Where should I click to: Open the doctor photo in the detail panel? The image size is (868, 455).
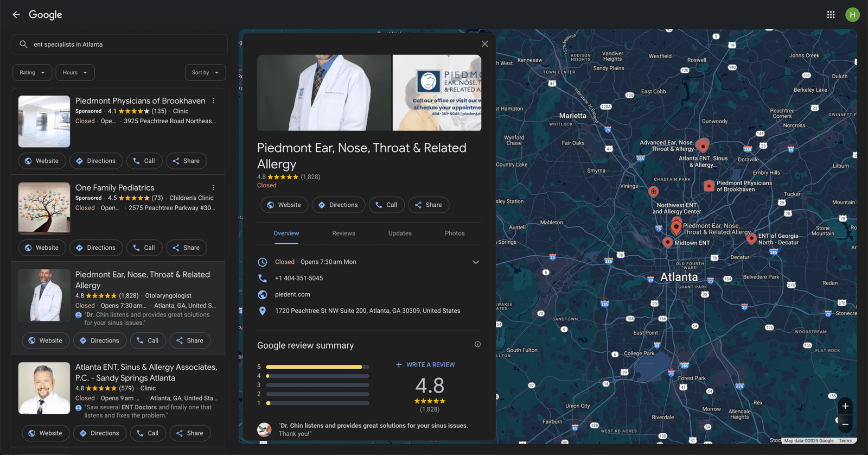point(324,92)
